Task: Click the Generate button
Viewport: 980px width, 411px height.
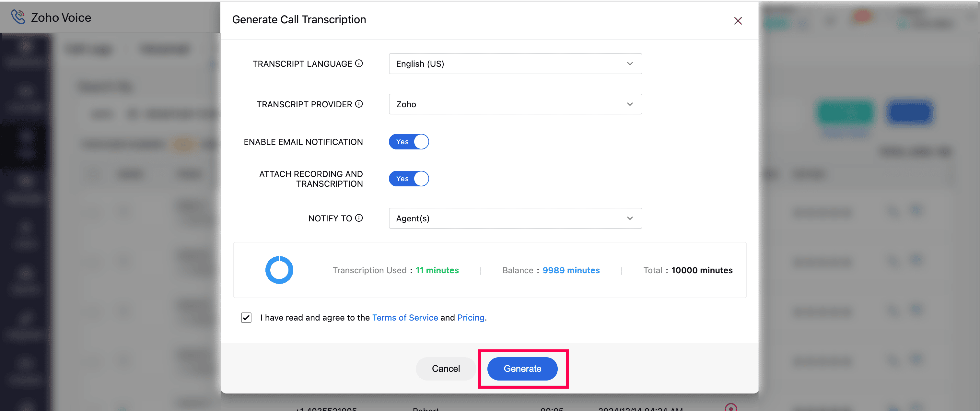Action: [522, 369]
